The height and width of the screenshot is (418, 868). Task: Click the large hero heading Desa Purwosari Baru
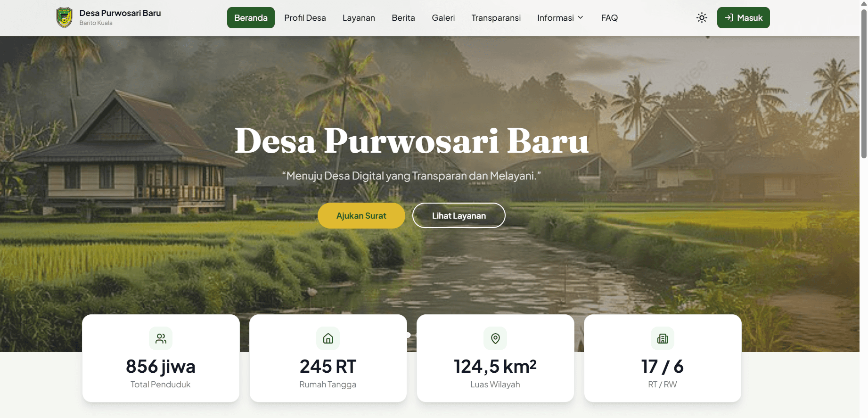pos(412,141)
